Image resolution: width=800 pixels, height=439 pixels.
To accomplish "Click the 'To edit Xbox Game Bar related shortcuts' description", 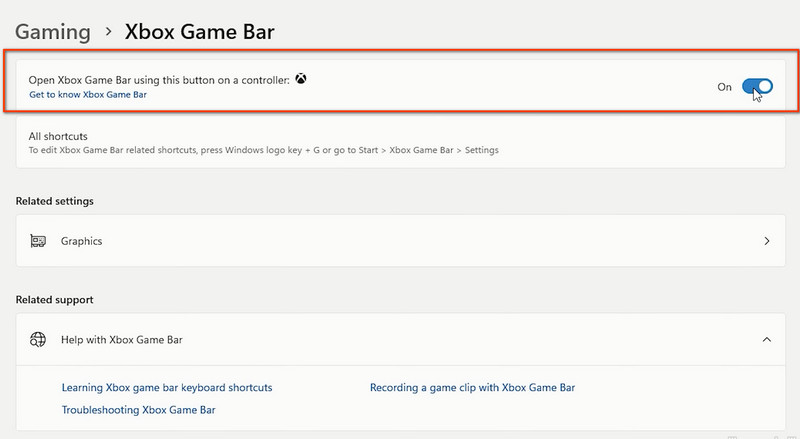I will pyautogui.click(x=264, y=150).
